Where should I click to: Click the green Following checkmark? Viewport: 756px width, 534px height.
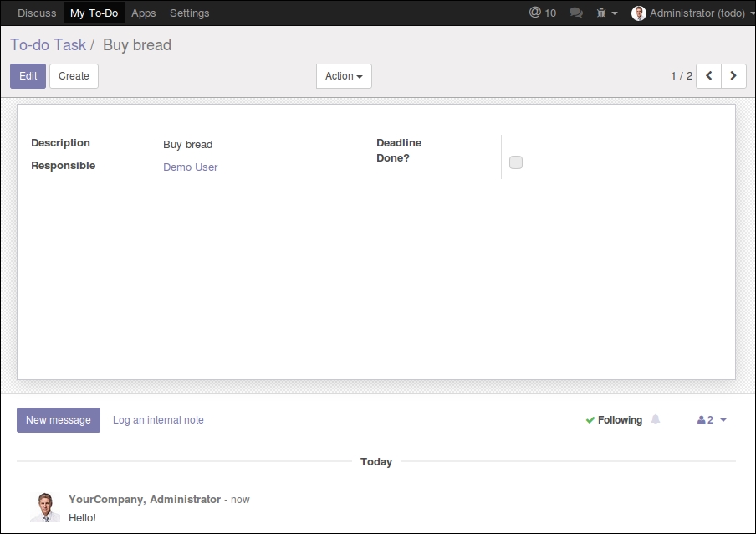[x=590, y=420]
